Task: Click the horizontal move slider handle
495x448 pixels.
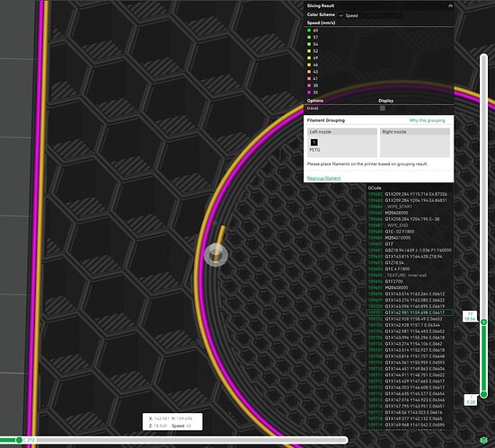Action: [19, 440]
